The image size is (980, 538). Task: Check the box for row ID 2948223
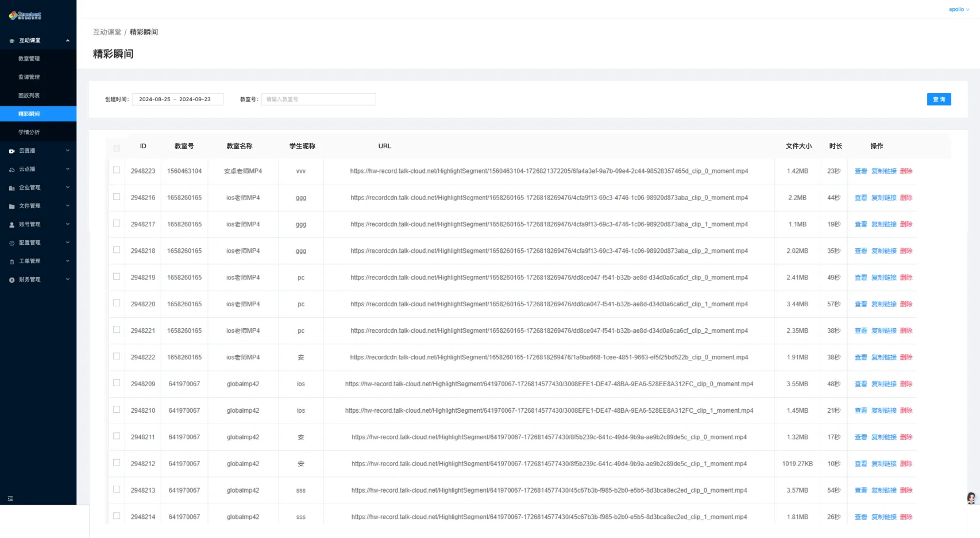[x=117, y=170]
